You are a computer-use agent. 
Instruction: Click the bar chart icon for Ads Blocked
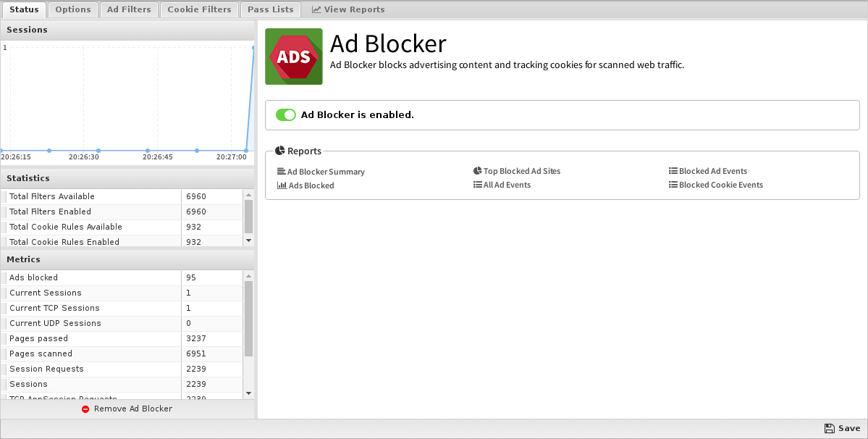coord(282,185)
